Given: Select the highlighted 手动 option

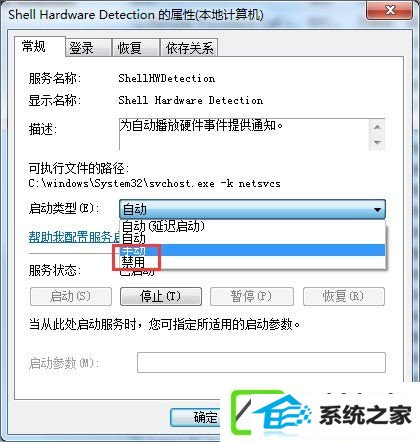Looking at the screenshot, I should tap(252, 250).
